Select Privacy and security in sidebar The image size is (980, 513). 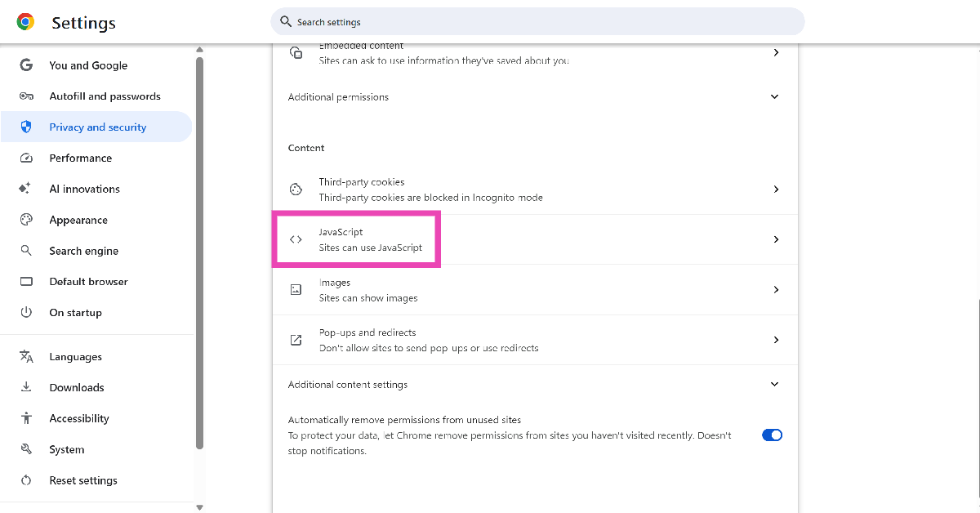pos(97,127)
